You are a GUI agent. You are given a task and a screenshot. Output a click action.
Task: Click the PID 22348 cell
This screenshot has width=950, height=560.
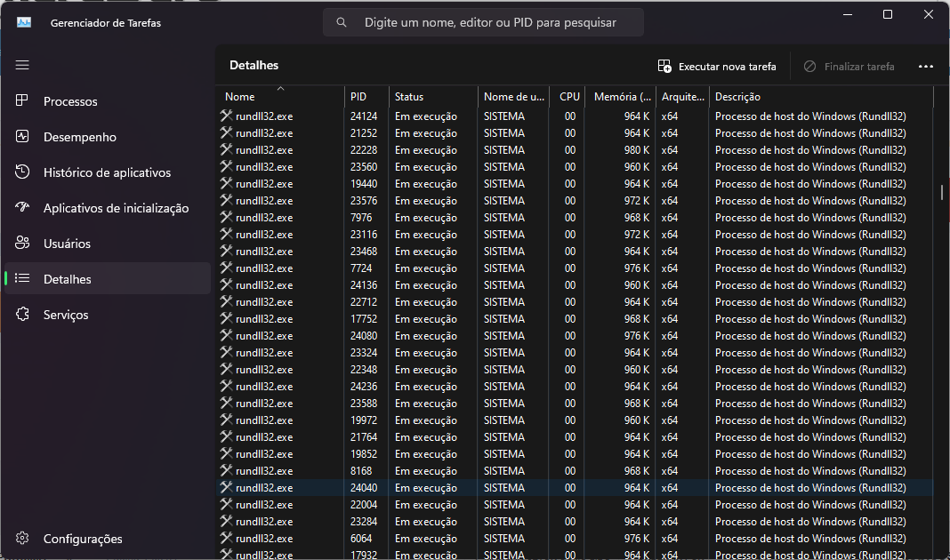[x=364, y=369]
